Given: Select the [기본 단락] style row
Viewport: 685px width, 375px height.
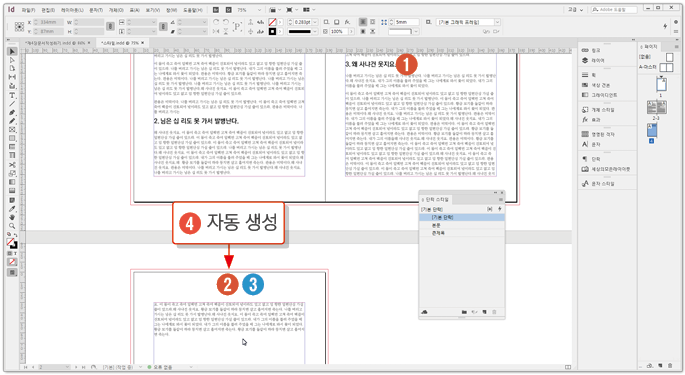Looking at the screenshot, I should [x=461, y=217].
